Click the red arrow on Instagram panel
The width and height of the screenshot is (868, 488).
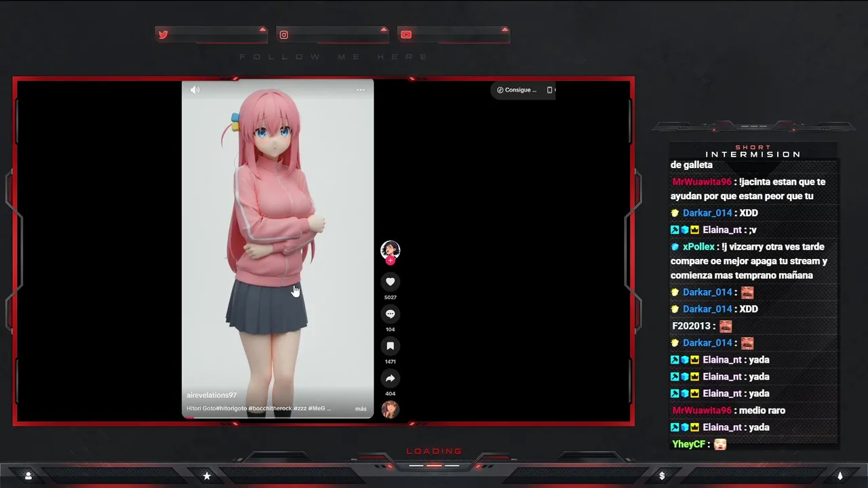384,30
